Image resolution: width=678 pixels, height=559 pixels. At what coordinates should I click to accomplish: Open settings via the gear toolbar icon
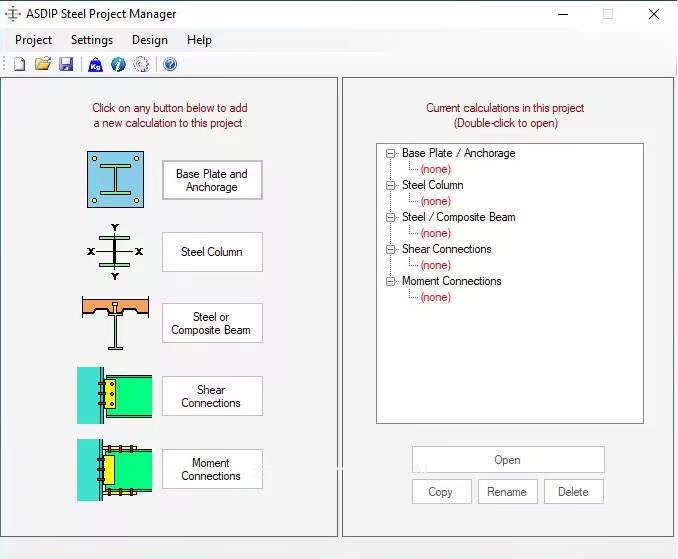tap(141, 64)
